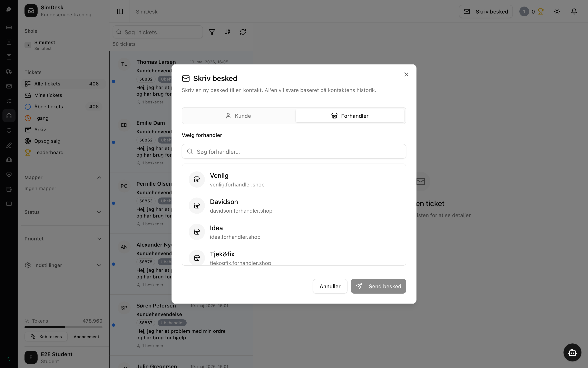Open the shield icon in the rail

pyautogui.click(x=9, y=130)
